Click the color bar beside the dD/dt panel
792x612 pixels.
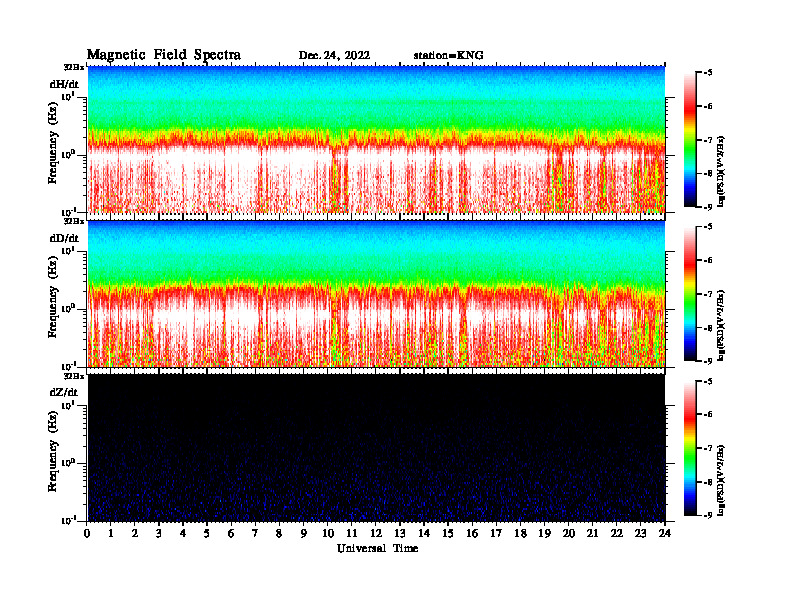pyautogui.click(x=690, y=294)
